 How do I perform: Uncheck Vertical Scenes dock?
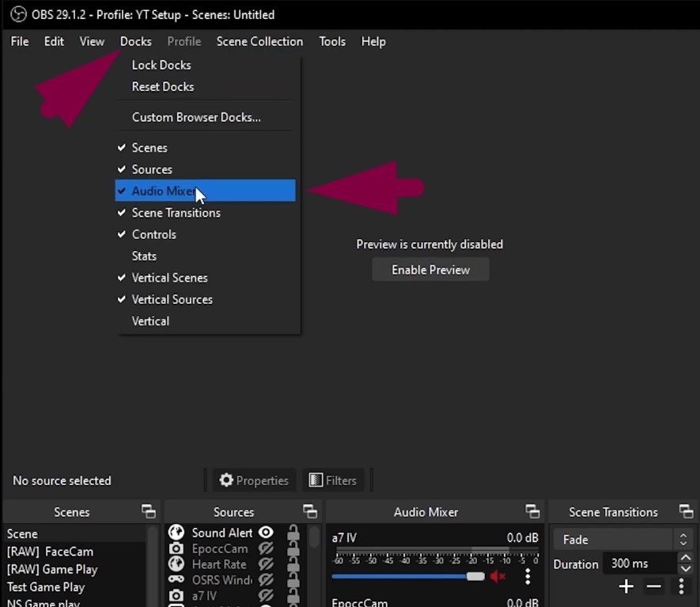206,278
